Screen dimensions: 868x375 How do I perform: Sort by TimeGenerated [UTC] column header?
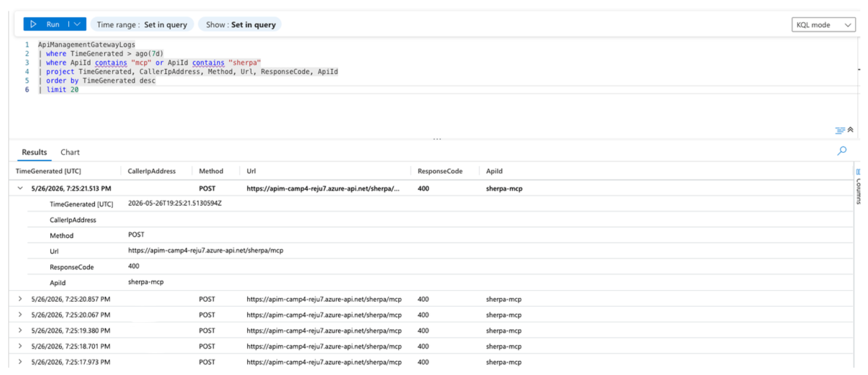pos(48,171)
